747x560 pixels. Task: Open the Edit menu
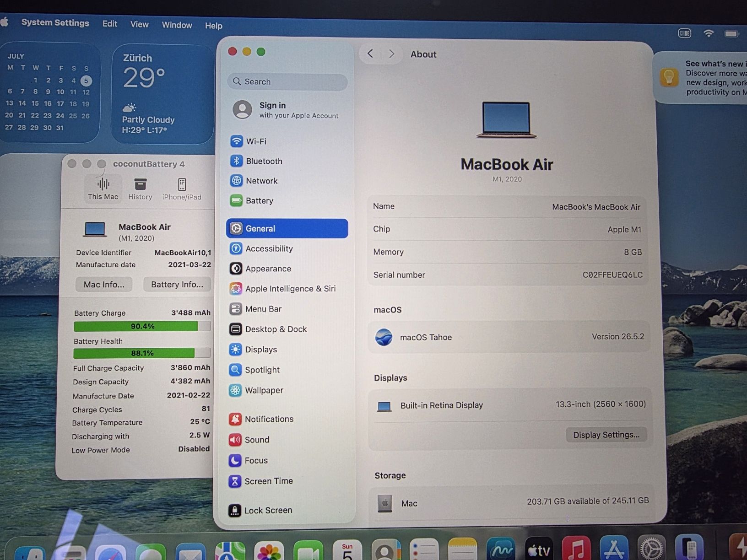110,23
